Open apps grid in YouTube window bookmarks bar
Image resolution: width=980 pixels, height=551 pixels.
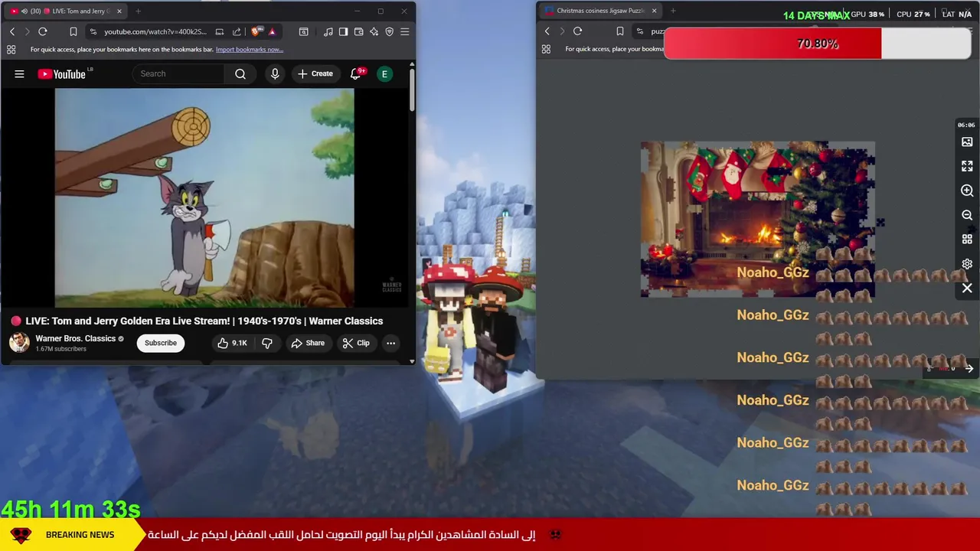11,50
